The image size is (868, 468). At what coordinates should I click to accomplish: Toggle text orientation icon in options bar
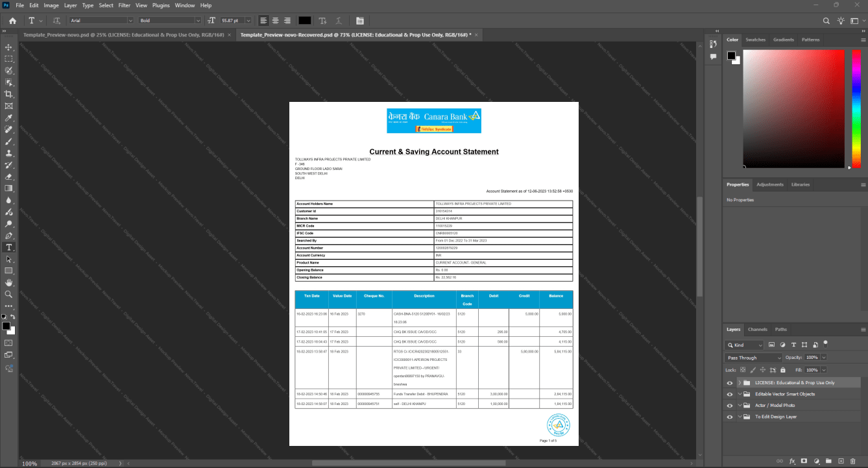(56, 21)
